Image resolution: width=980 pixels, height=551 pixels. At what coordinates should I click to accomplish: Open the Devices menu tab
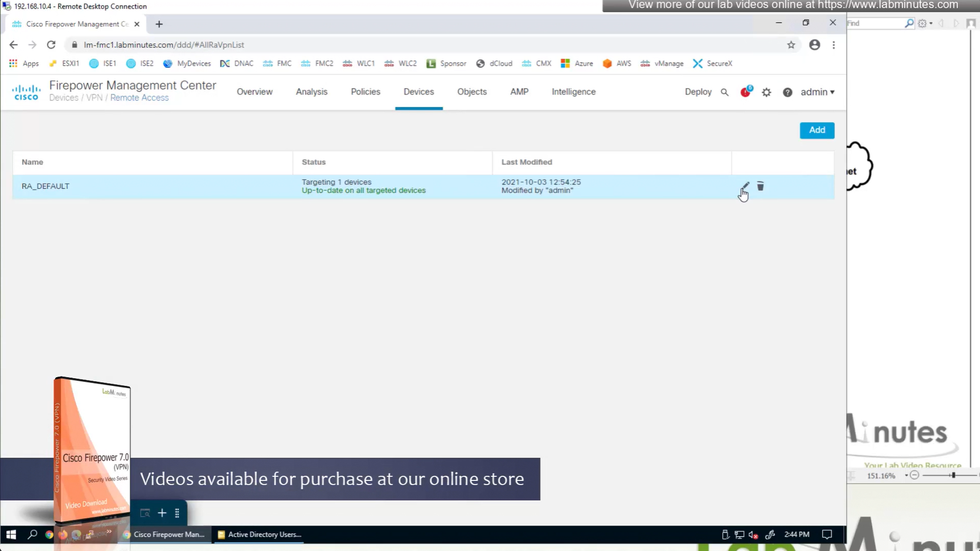coord(419,92)
